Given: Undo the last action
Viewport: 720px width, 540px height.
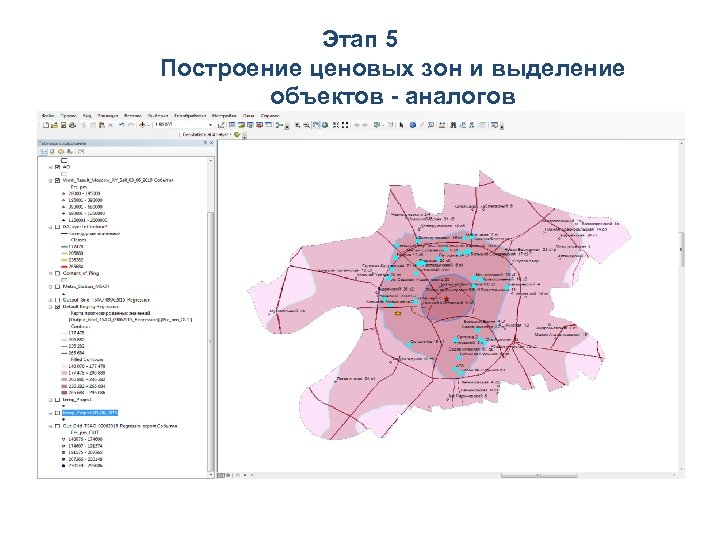Looking at the screenshot, I should [122, 125].
